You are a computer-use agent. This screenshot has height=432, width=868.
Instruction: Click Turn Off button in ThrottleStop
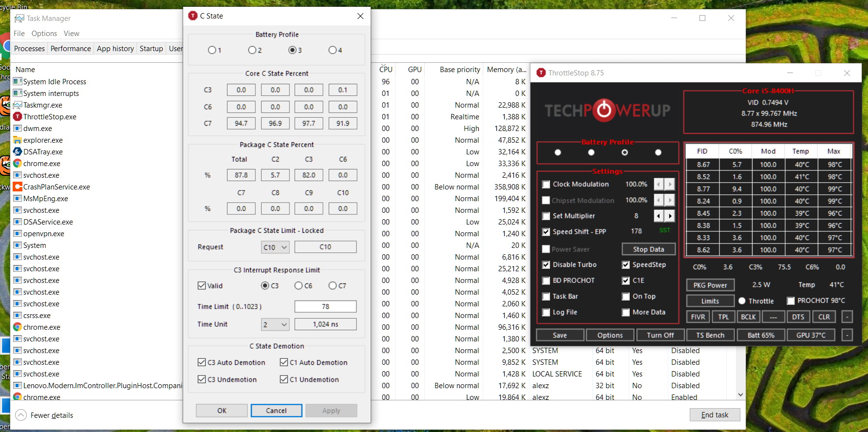pos(660,335)
